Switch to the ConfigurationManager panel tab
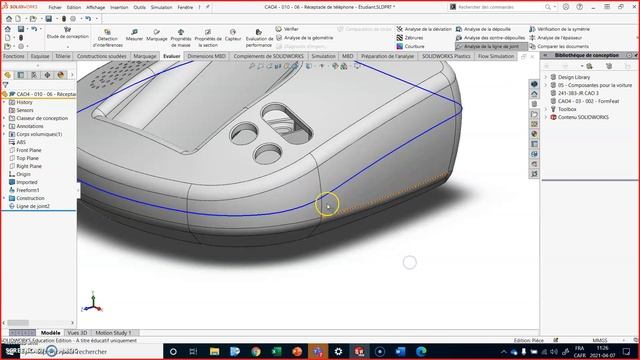640x360 pixels. (x=34, y=75)
